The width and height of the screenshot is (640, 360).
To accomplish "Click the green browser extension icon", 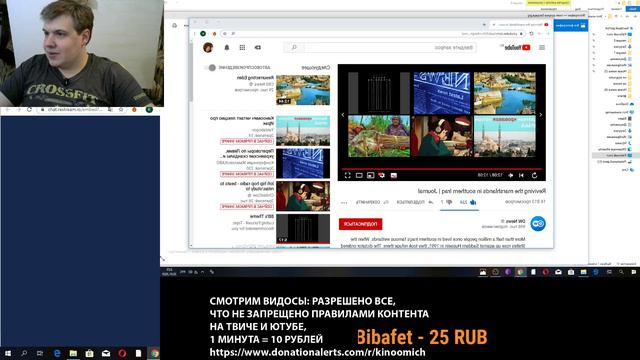I will [x=203, y=33].
